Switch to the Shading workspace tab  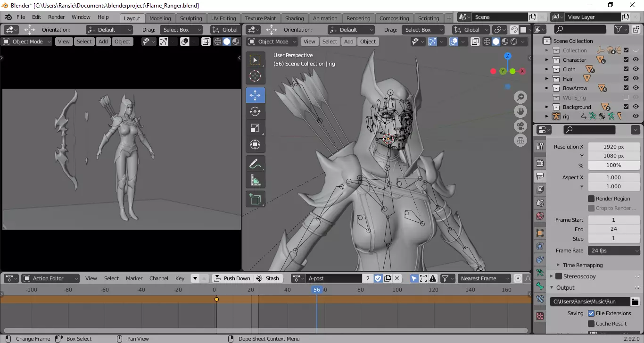tap(294, 18)
